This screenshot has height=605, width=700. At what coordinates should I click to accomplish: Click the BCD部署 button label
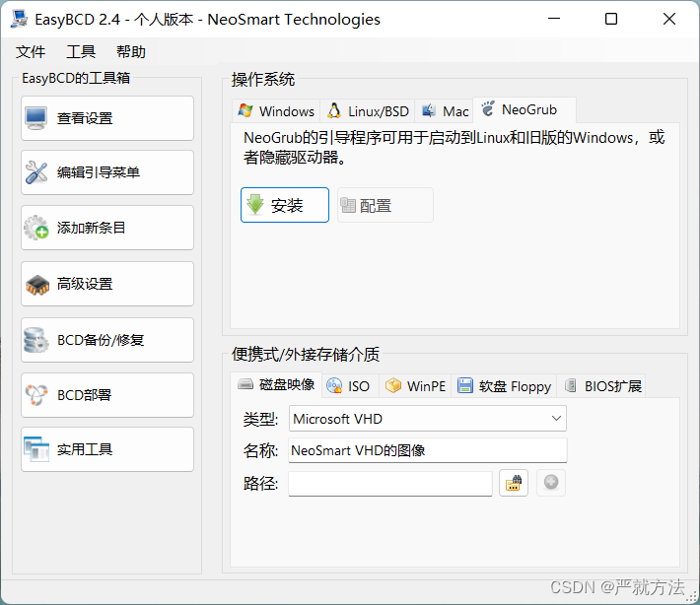click(85, 395)
